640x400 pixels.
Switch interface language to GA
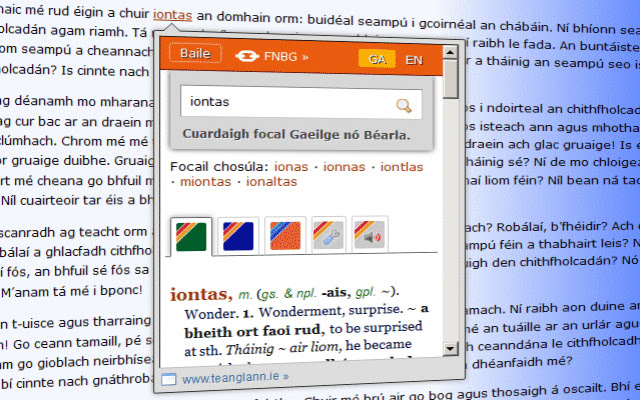pyautogui.click(x=377, y=59)
